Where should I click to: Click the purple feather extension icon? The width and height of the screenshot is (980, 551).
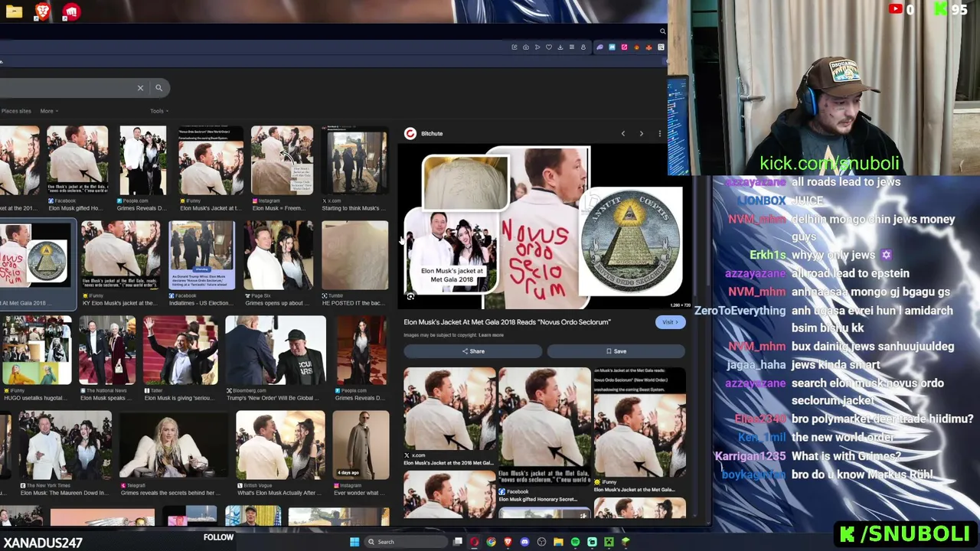[600, 47]
